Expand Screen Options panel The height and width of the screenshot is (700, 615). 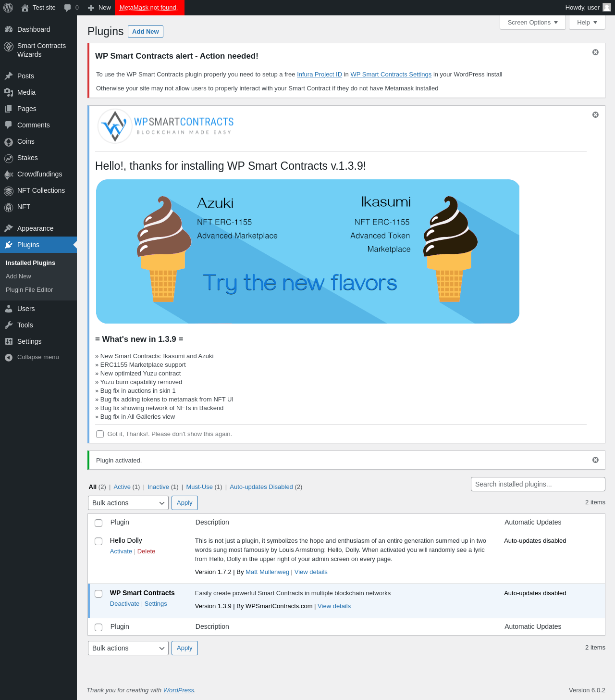532,23
